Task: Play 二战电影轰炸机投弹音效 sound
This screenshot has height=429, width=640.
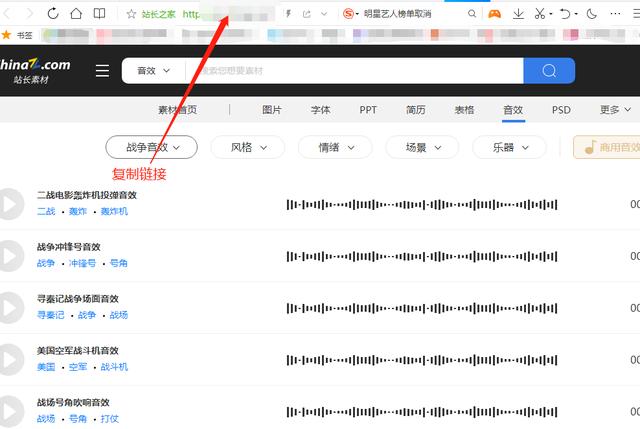Action: (9, 204)
